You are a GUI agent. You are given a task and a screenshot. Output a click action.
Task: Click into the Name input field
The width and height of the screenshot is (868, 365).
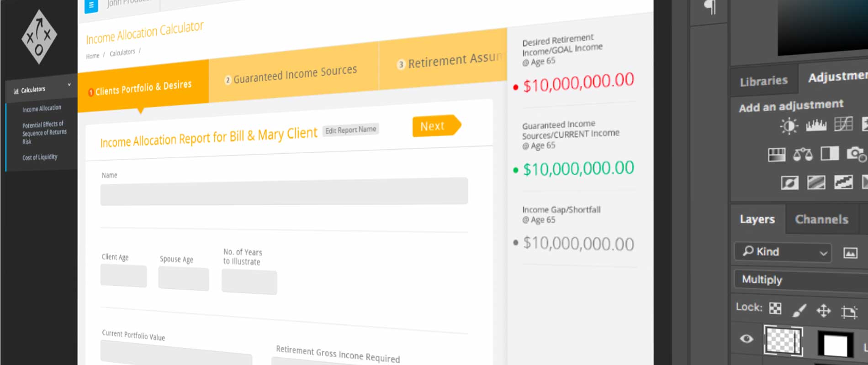point(284,192)
